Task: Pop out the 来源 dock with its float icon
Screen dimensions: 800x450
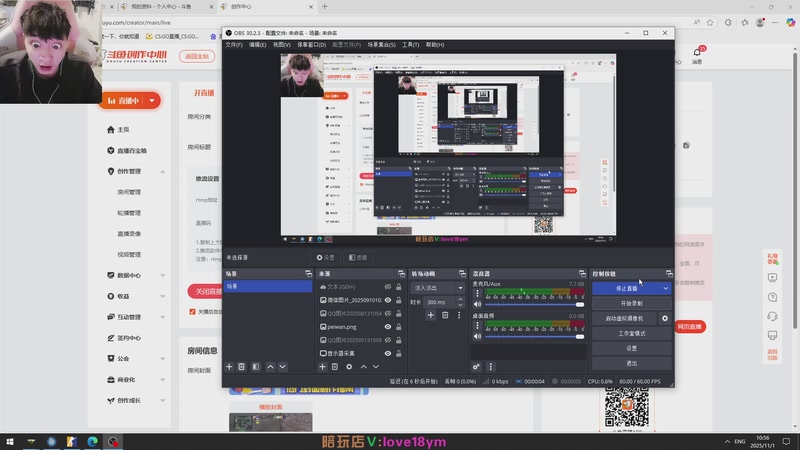Action: pos(402,274)
